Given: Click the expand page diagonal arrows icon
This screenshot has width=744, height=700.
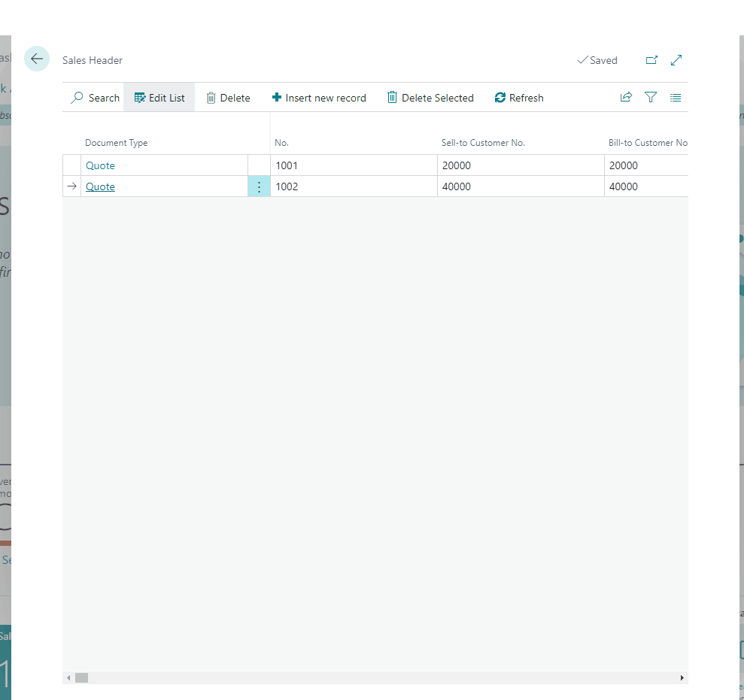Looking at the screenshot, I should (x=676, y=60).
